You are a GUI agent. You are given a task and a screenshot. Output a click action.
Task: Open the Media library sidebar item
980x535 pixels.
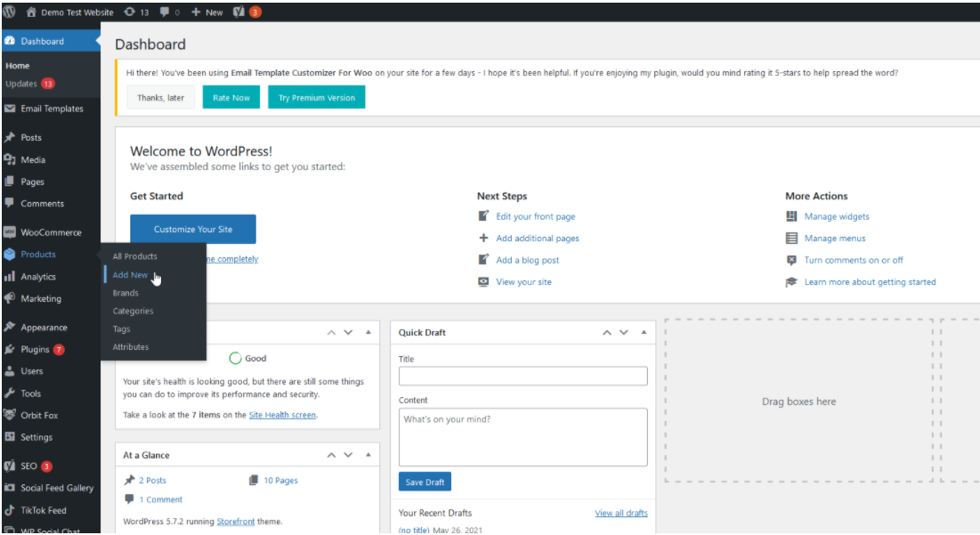pyautogui.click(x=33, y=160)
